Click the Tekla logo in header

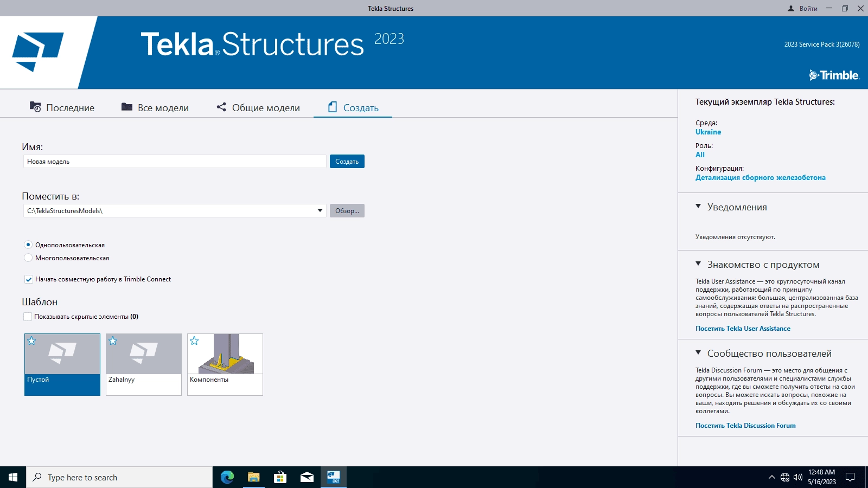[38, 52]
